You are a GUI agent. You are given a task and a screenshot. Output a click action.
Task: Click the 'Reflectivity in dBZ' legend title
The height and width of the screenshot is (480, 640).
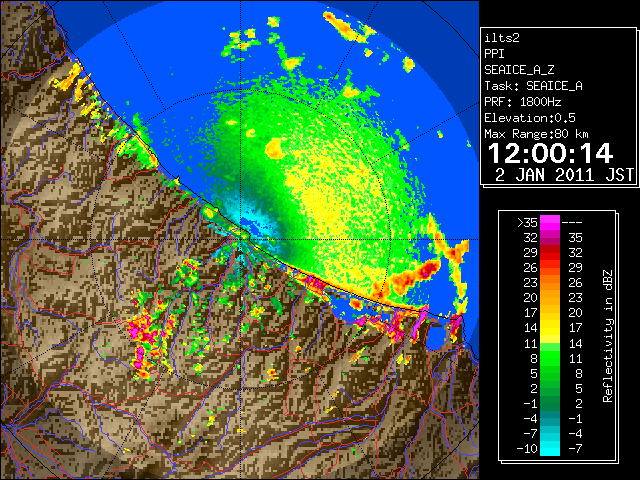click(608, 336)
